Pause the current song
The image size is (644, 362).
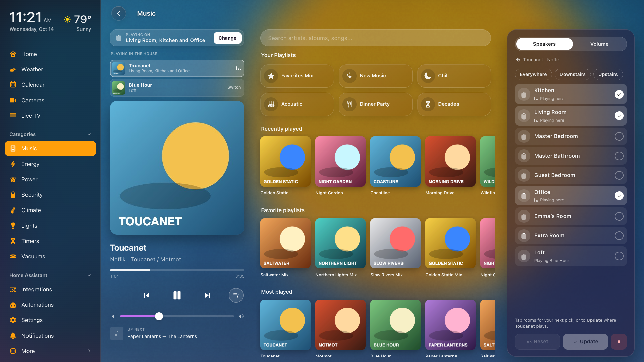(177, 295)
